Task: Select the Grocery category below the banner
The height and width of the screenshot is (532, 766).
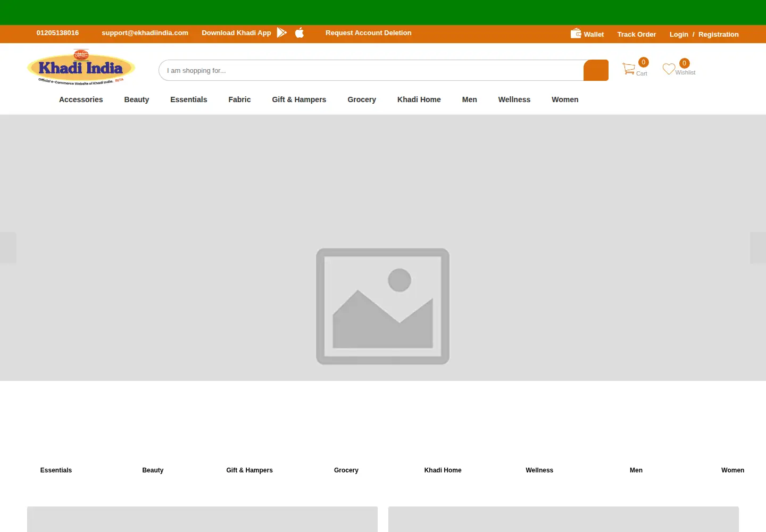Action: tap(346, 470)
